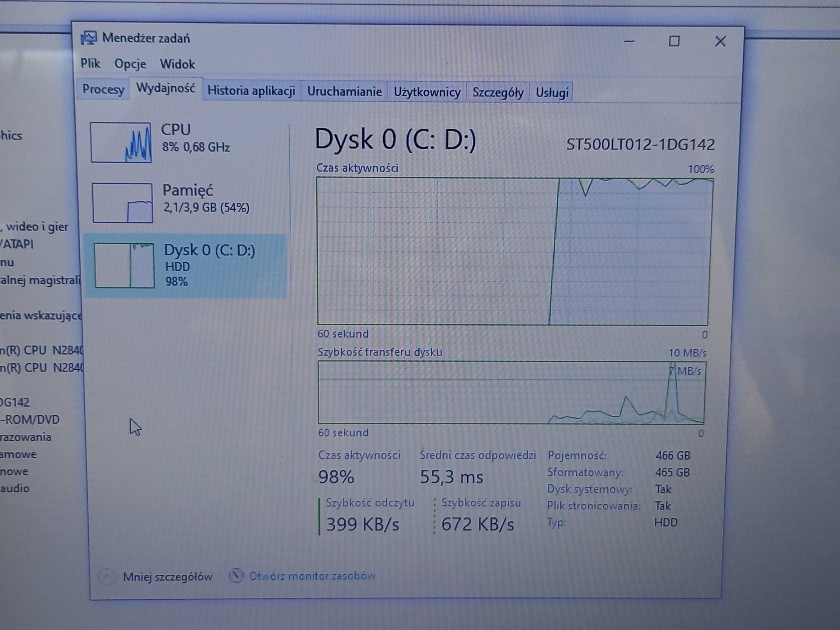Image resolution: width=840 pixels, height=630 pixels.
Task: Maximize the Menedżer zadań window
Action: 674,41
